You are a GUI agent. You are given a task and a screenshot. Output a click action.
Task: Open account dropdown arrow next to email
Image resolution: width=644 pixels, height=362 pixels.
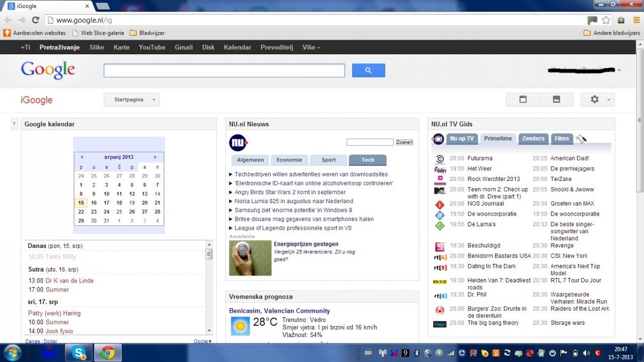pos(619,70)
